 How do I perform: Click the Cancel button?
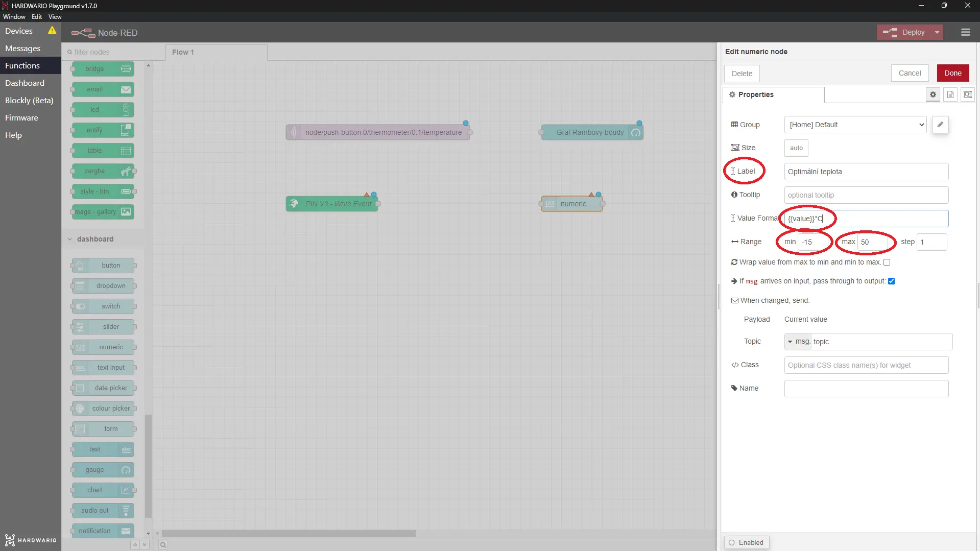click(910, 73)
